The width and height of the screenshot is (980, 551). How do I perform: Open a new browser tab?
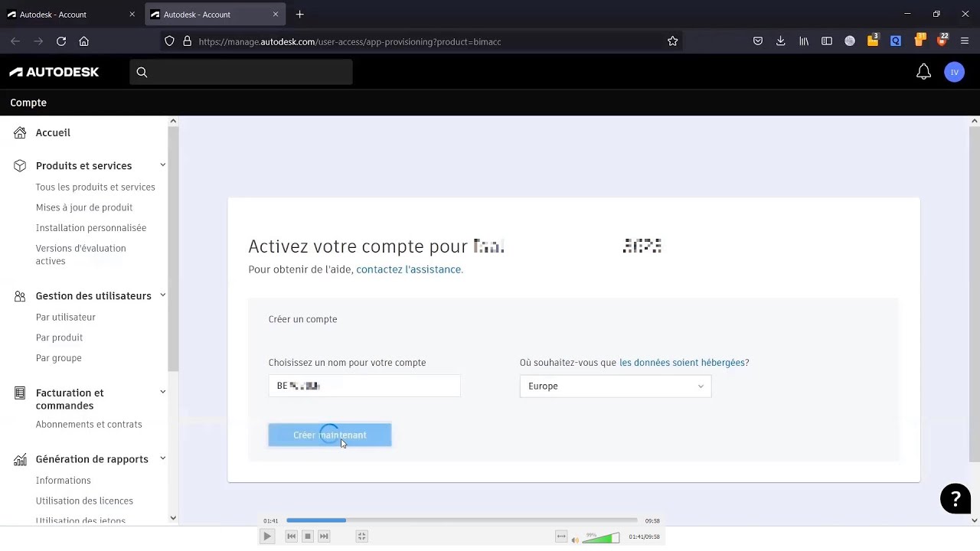(299, 15)
